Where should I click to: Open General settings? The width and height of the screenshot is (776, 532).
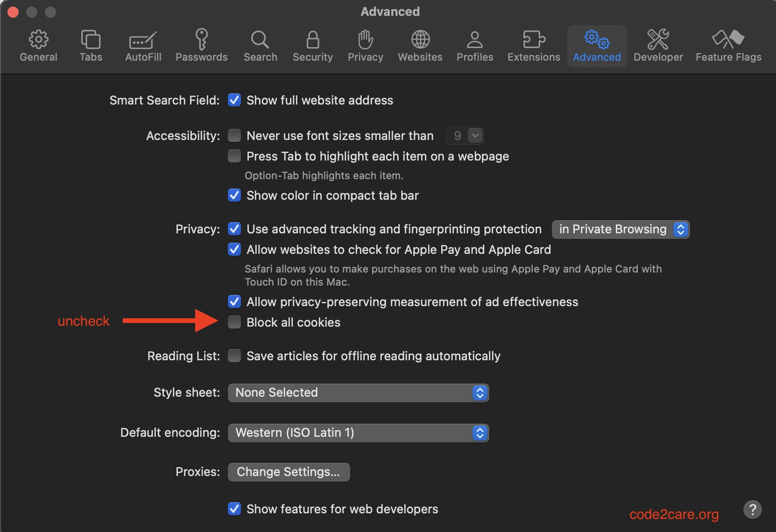point(38,45)
